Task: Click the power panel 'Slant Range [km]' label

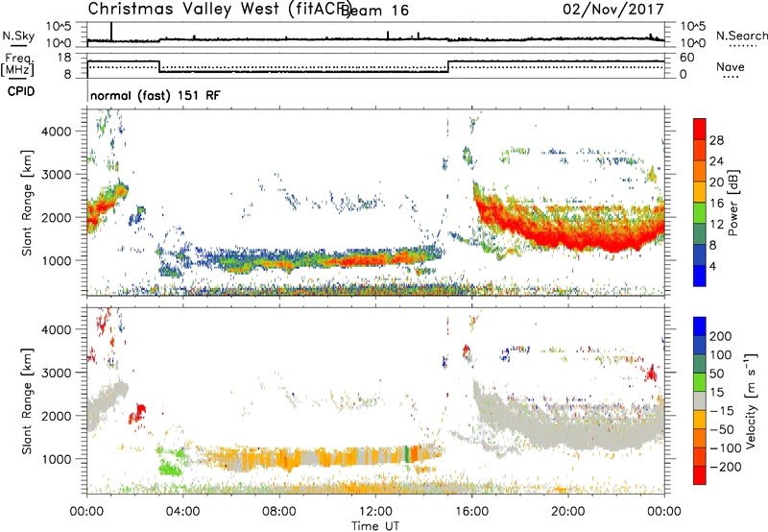Action: (27, 204)
